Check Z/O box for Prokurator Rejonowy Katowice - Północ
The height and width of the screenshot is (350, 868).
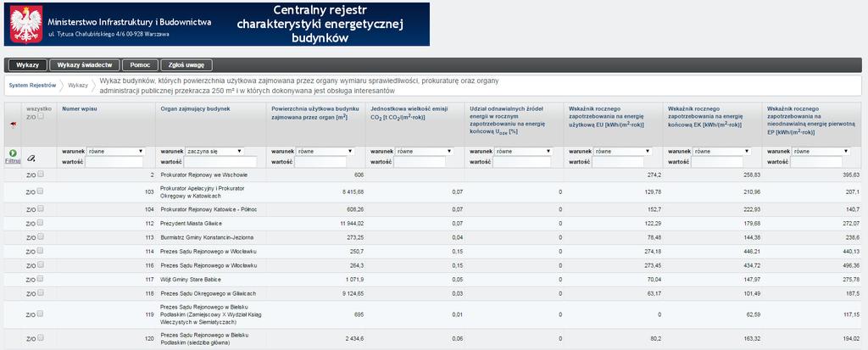41,208
